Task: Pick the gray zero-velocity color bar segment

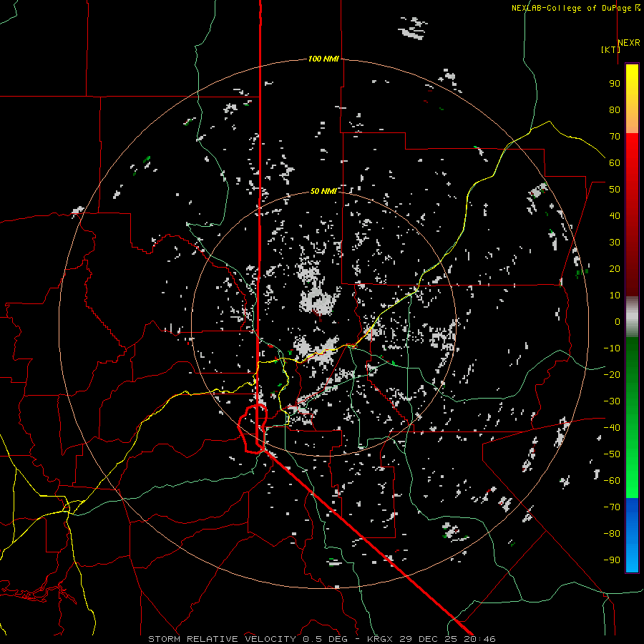Action: [x=632, y=317]
